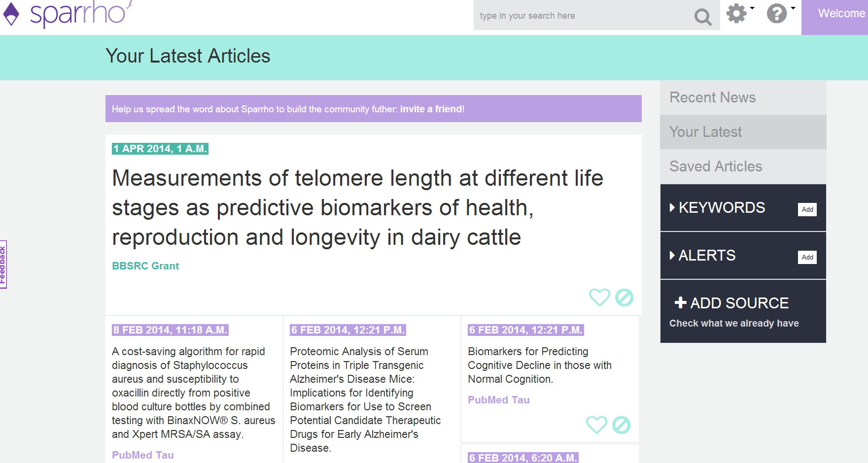Click the search magnifier icon

click(x=703, y=17)
